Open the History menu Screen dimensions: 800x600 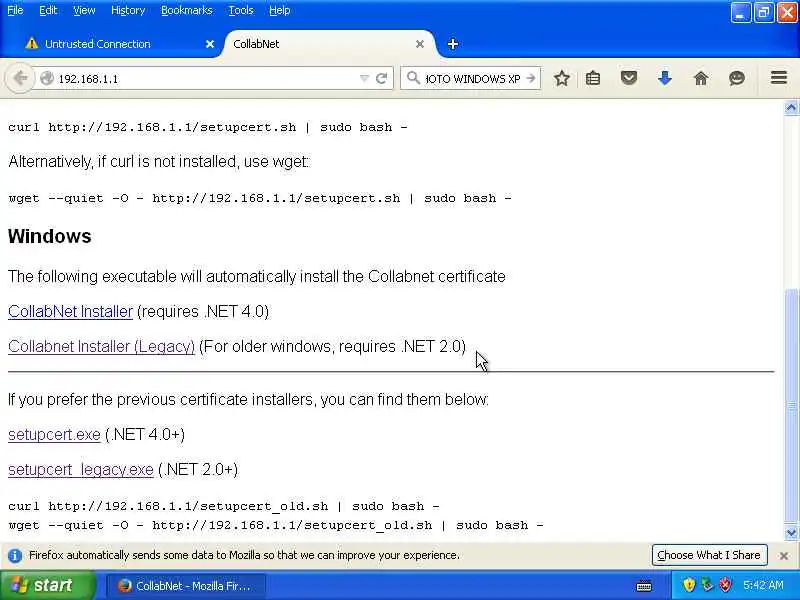pyautogui.click(x=128, y=10)
